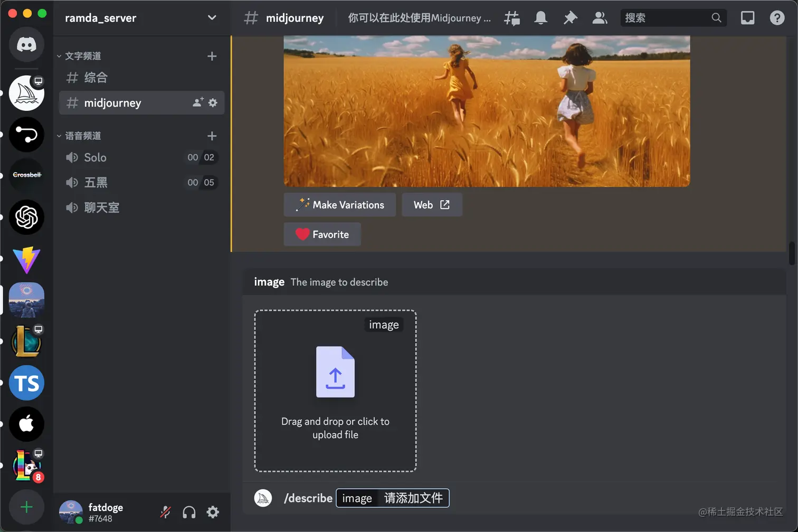This screenshot has width=798, height=532.
Task: Open the threads icon in channel header
Action: (x=511, y=18)
